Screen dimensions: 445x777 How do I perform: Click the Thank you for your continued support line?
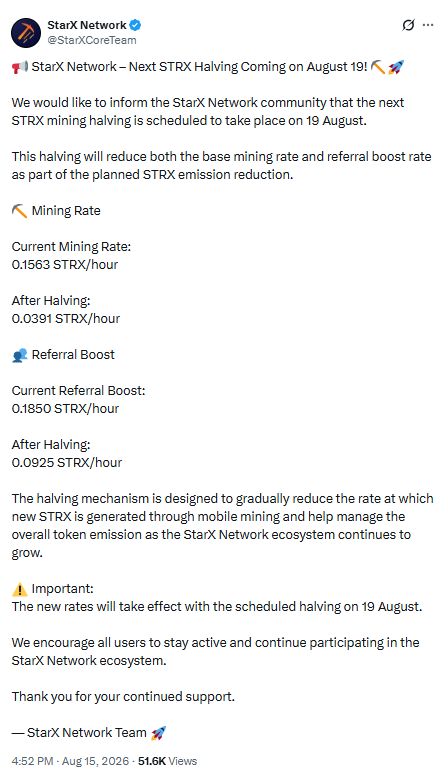123,697
